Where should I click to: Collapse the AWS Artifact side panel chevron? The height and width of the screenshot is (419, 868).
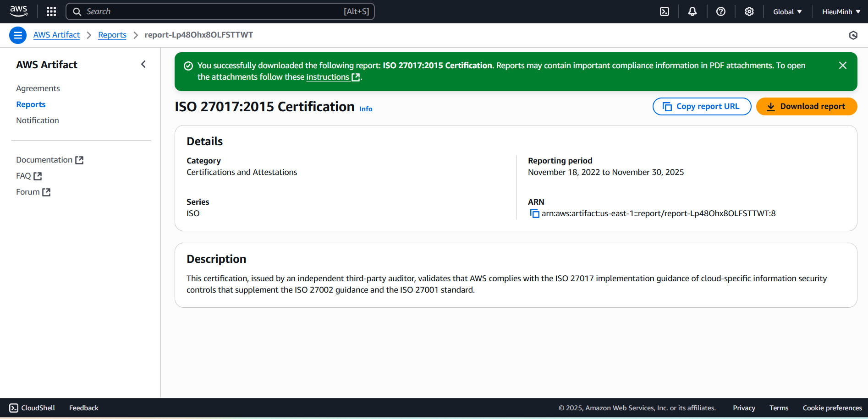coord(143,65)
